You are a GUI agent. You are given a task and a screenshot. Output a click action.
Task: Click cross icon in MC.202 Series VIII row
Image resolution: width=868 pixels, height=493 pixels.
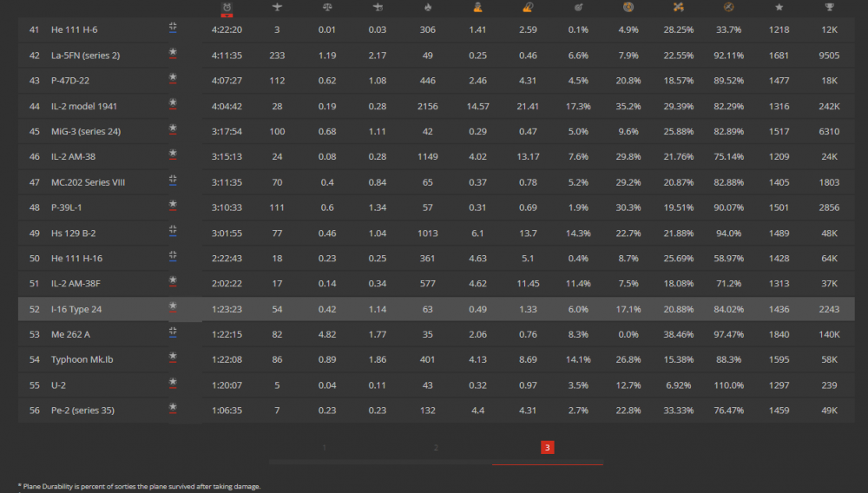(x=173, y=180)
